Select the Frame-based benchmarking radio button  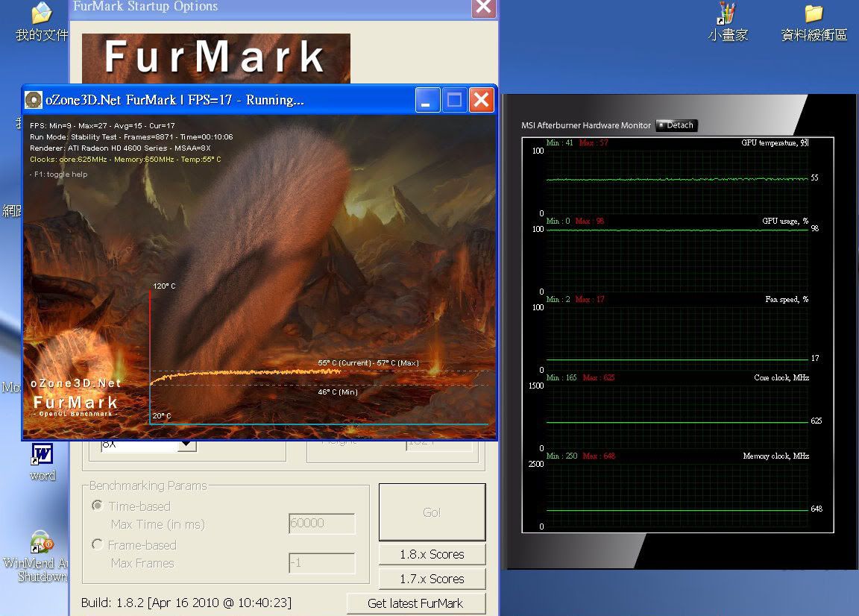(98, 544)
